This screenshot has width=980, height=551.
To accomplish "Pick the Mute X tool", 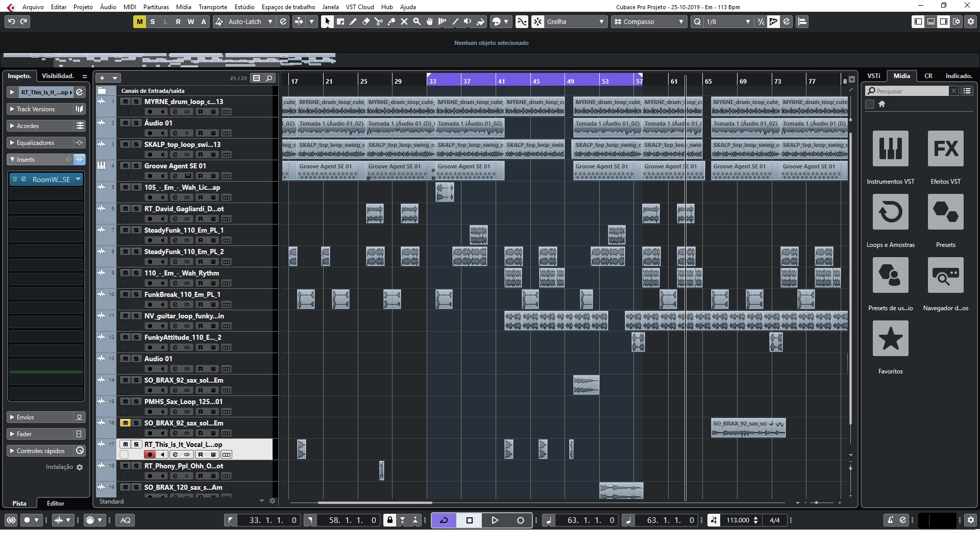I will click(x=404, y=21).
